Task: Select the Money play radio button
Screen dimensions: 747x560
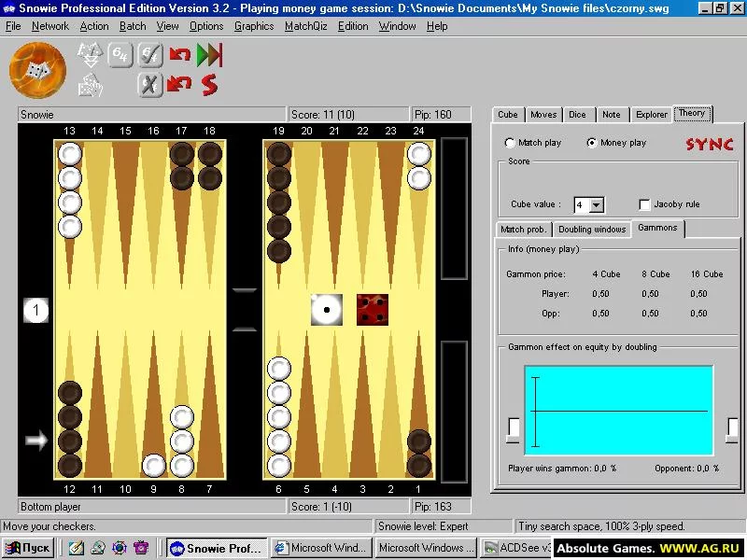Action: click(x=592, y=143)
